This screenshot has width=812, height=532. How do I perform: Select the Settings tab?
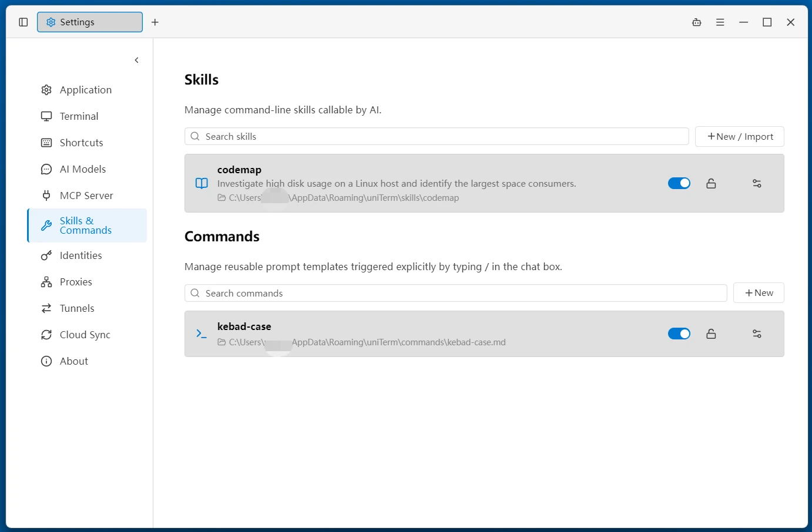[x=90, y=22]
